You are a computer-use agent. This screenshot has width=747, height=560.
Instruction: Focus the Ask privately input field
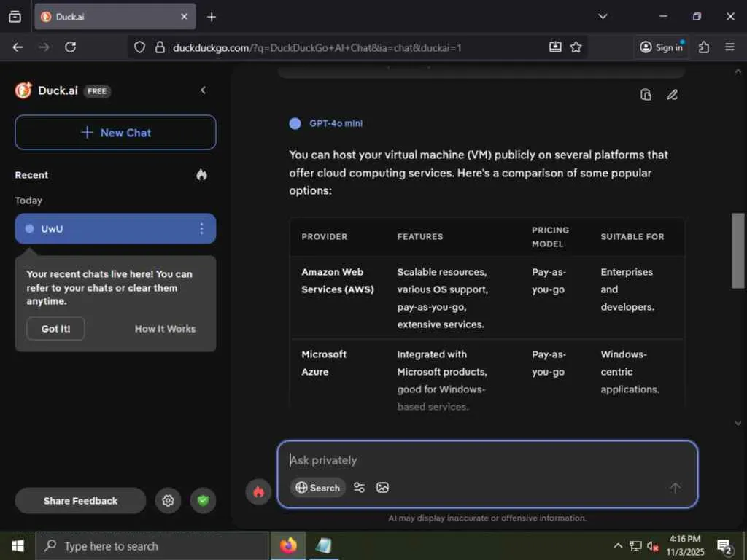(488, 460)
